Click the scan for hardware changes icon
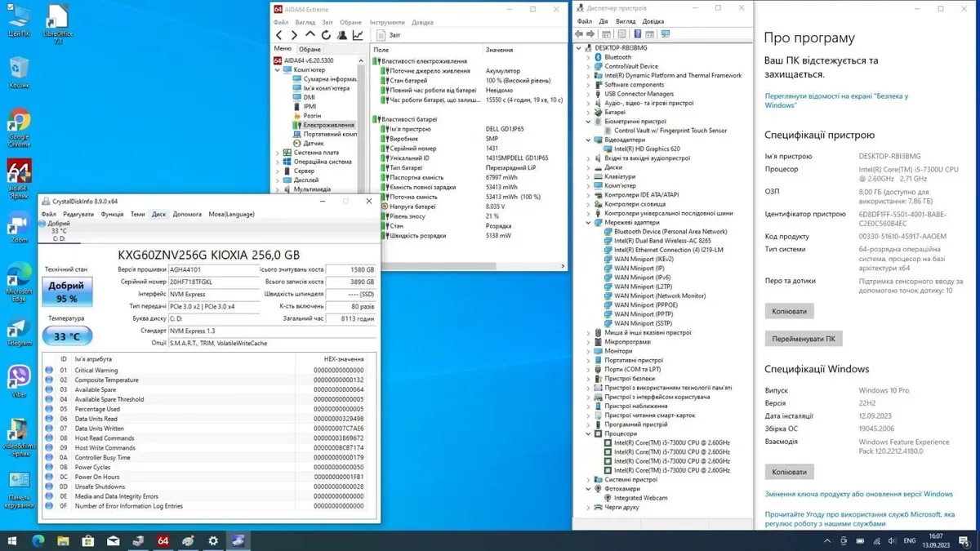The height and width of the screenshot is (551, 980). tap(665, 34)
